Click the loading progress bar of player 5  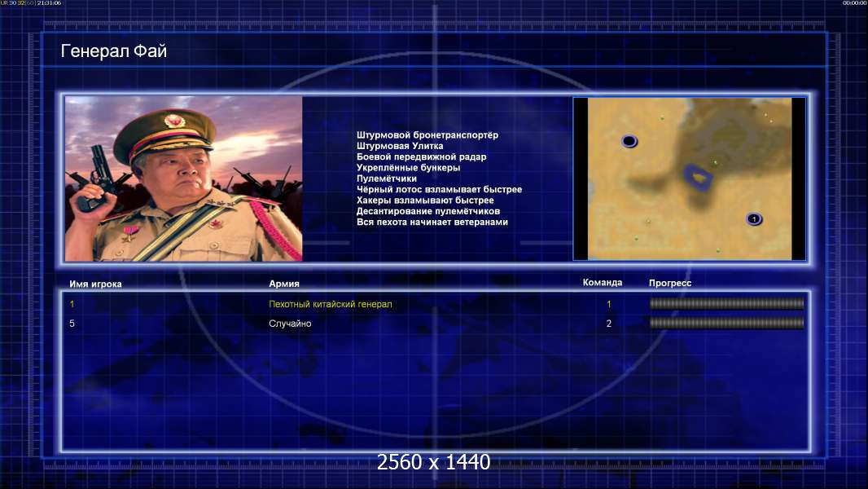pyautogui.click(x=727, y=323)
